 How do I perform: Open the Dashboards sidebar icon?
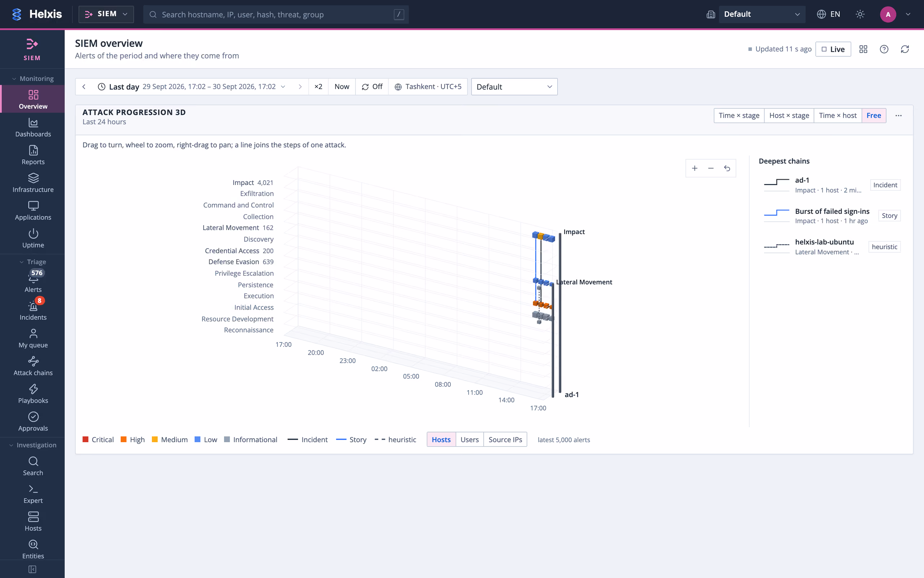point(33,128)
